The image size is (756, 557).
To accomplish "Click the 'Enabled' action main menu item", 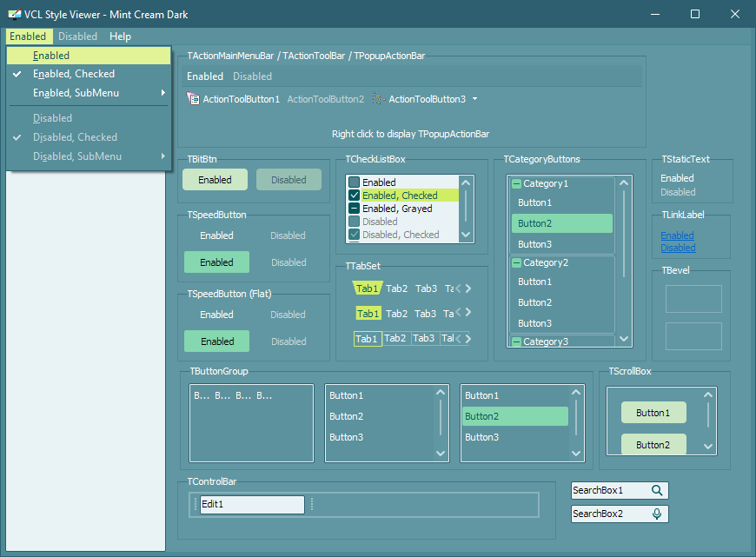I will 205,76.
